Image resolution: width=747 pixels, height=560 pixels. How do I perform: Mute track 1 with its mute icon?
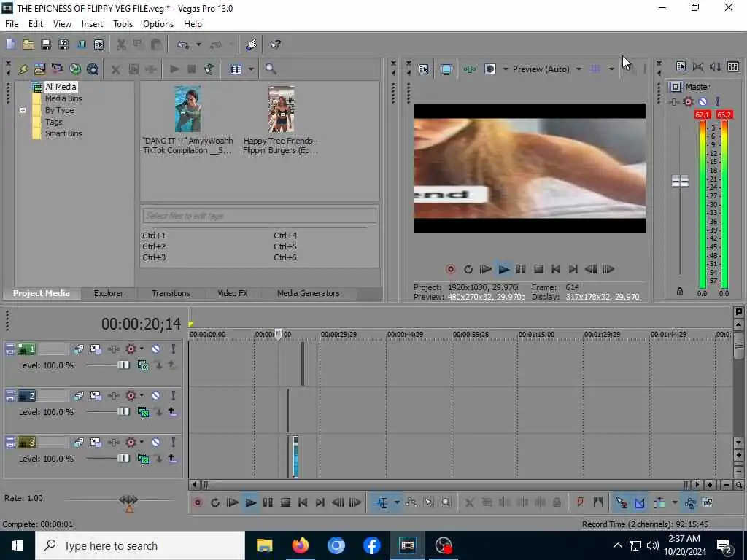(156, 349)
